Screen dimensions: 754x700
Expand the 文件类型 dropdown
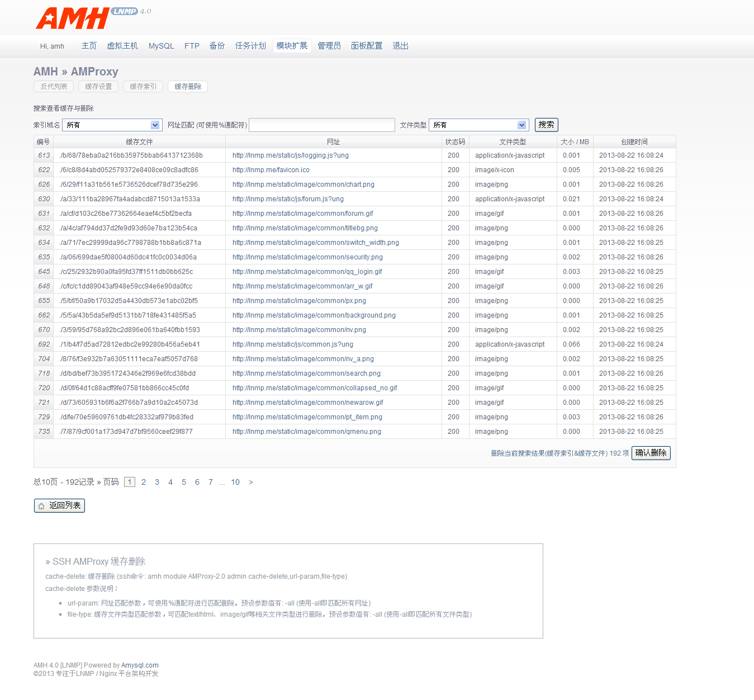(478, 125)
